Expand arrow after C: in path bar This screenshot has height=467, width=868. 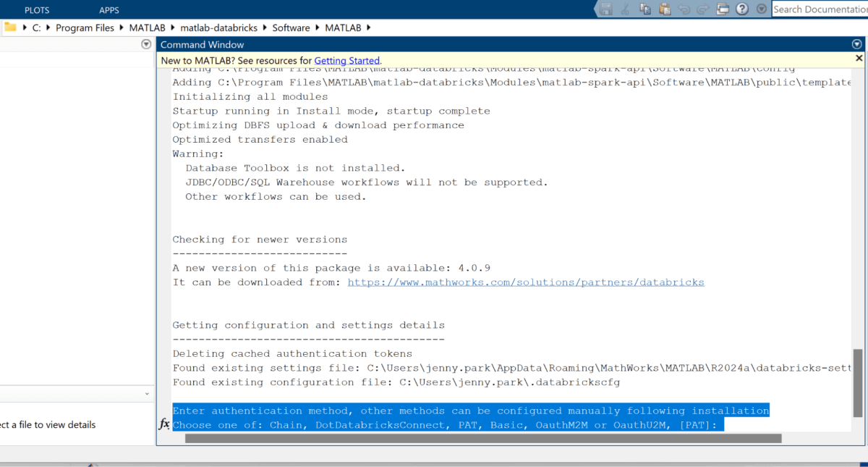[48, 28]
